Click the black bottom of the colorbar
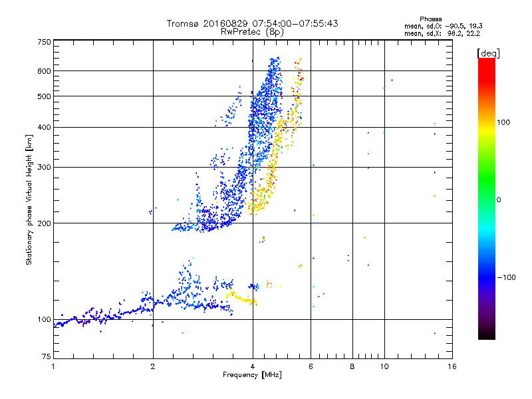 click(487, 334)
